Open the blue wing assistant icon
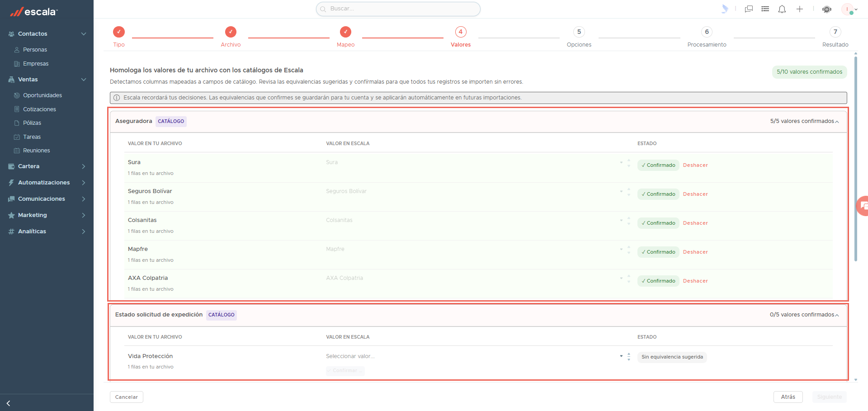The image size is (868, 411). click(725, 9)
